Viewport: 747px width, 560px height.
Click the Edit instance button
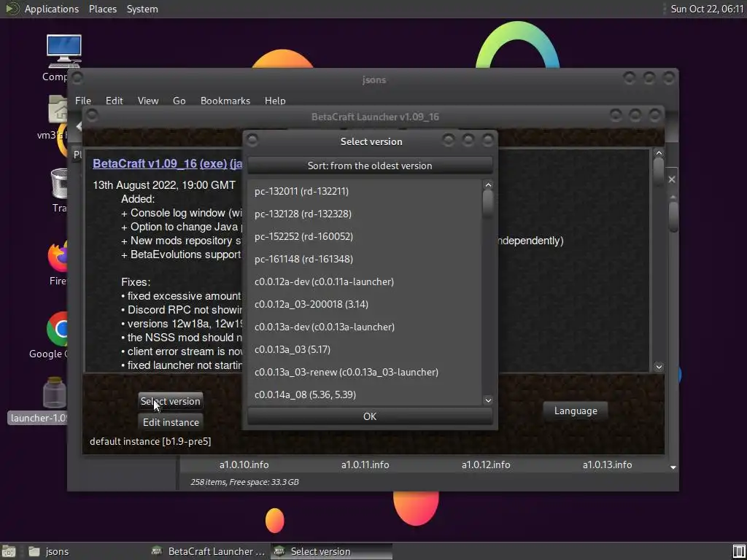tap(171, 422)
